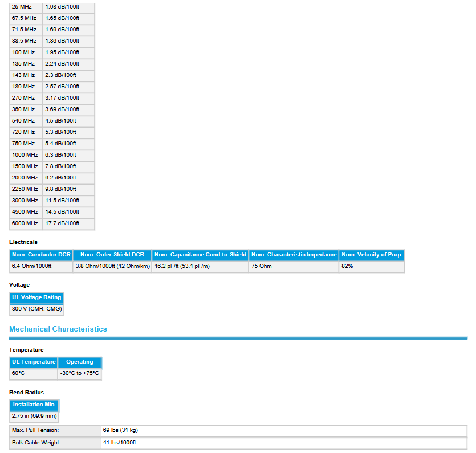Select the 2.75 in (69.9 mm) value
This screenshot has height=453, width=476.
pyautogui.click(x=34, y=416)
